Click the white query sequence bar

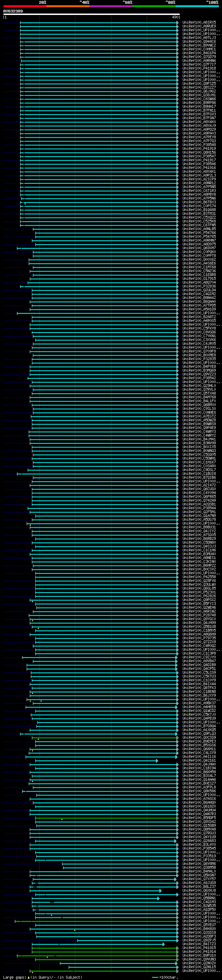click(92, 14)
